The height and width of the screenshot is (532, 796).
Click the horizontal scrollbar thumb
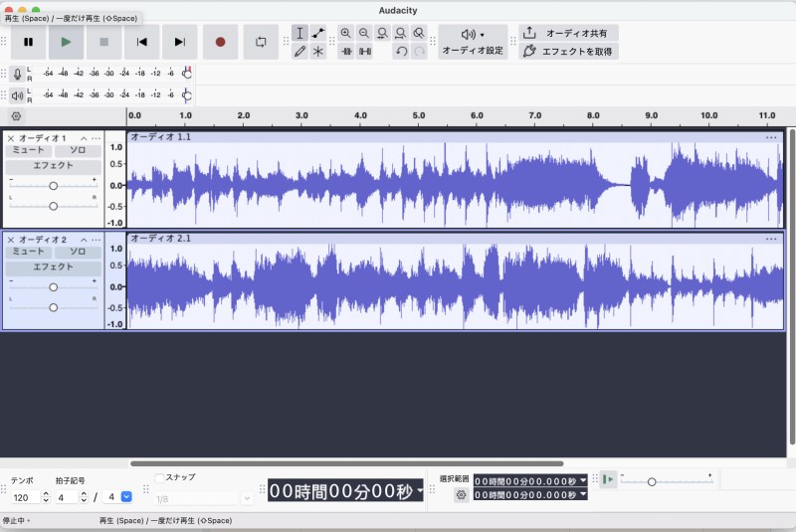pos(346,463)
